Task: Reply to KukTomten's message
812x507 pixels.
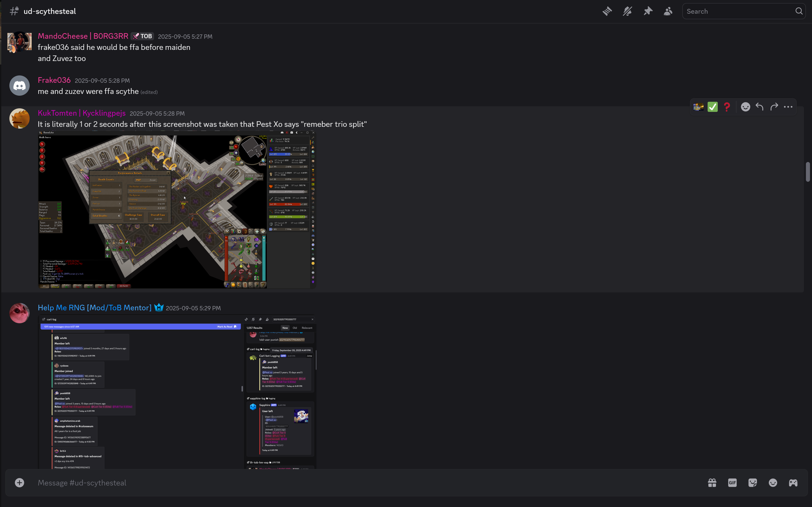Action: pyautogui.click(x=760, y=107)
